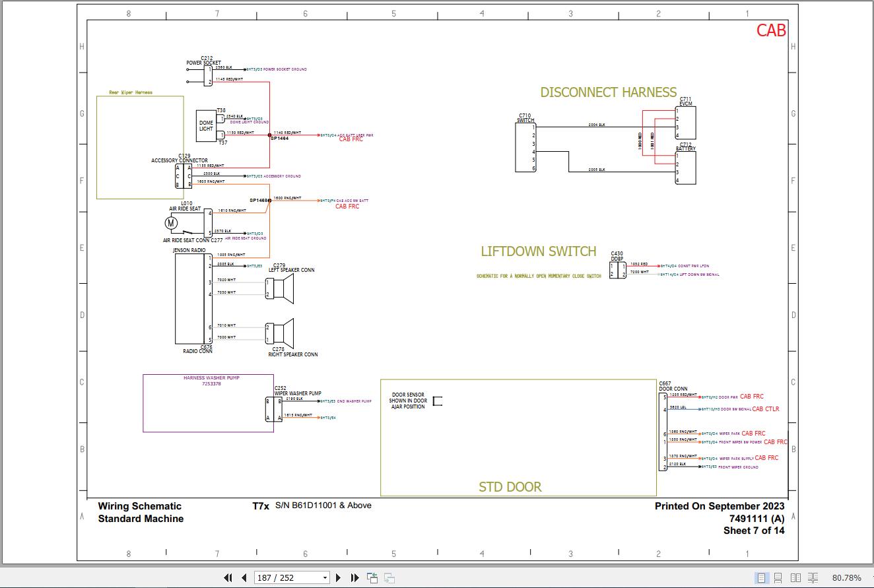Click the C667 DOOR CONN label
Viewport: 874px width, 588px height.
click(673, 386)
